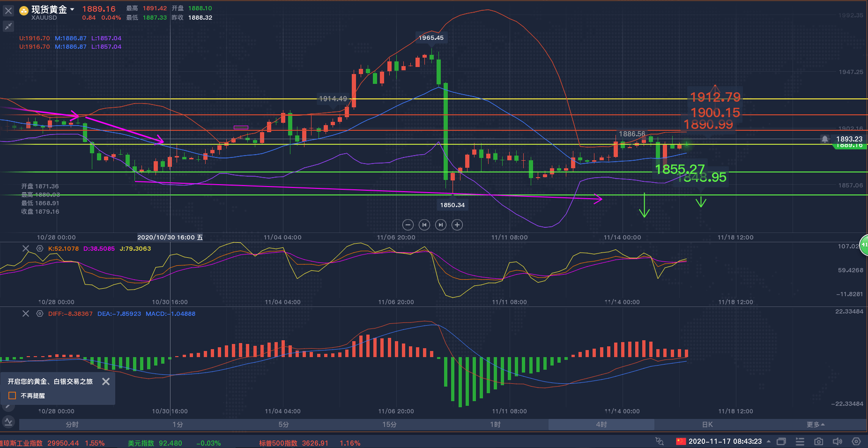Open KDJ indicator settings gear
Image resolution: width=868 pixels, height=448 pixels.
40,248
